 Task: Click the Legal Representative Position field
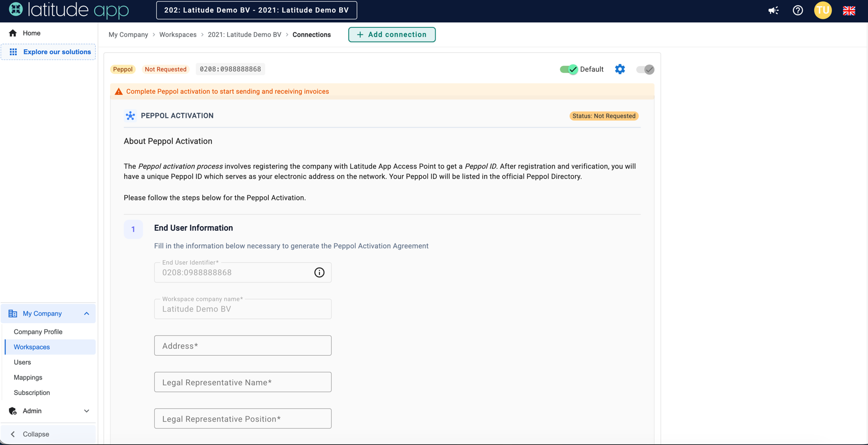click(243, 419)
